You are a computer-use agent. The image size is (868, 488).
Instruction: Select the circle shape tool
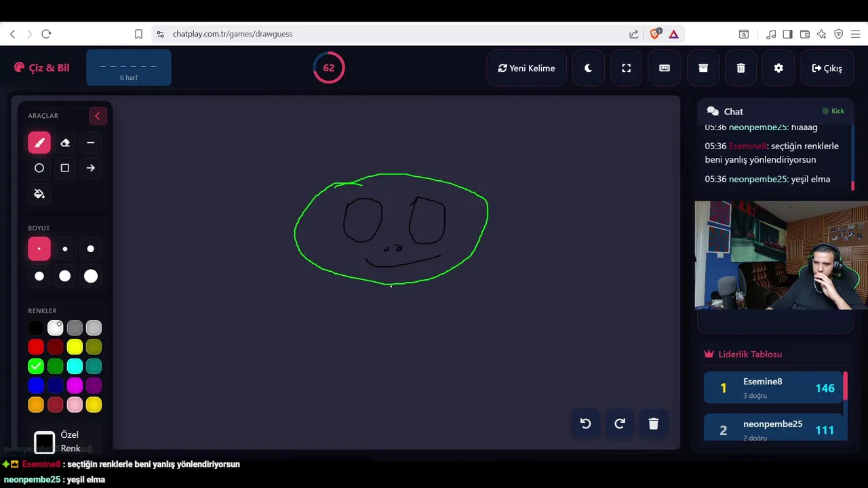click(x=39, y=168)
